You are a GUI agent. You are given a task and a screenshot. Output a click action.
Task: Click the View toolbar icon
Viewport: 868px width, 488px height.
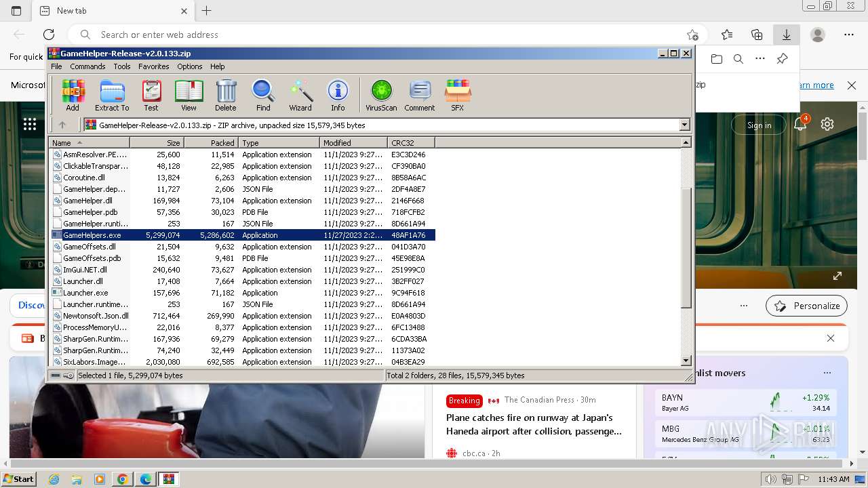(189, 96)
